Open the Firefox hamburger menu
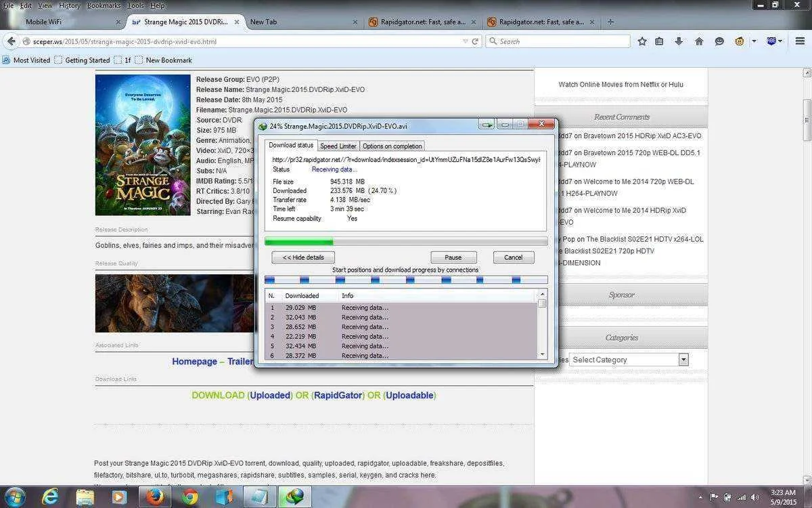Screen dimensions: 812x508 coord(800,41)
